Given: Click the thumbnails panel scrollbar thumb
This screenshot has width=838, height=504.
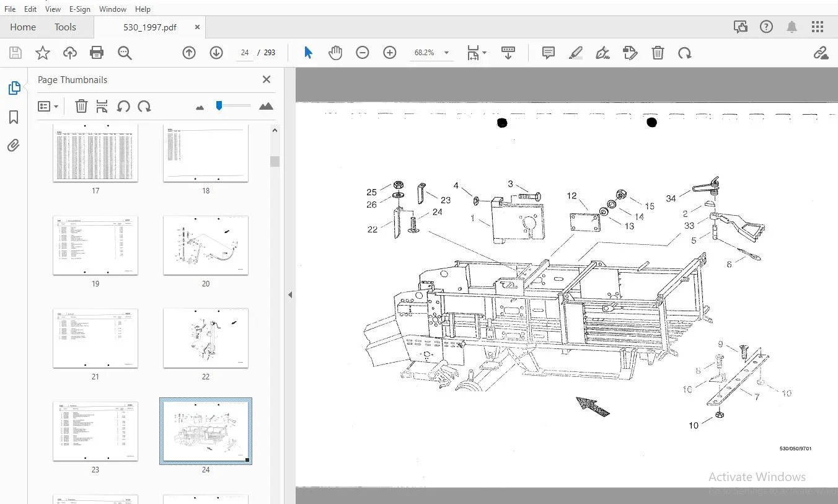Looking at the screenshot, I should pyautogui.click(x=275, y=161).
